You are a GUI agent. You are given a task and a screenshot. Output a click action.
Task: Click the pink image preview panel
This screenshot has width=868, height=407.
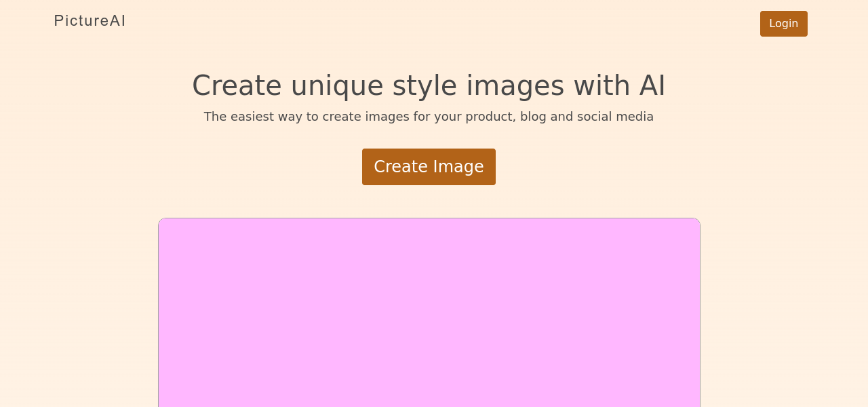pyautogui.click(x=429, y=312)
